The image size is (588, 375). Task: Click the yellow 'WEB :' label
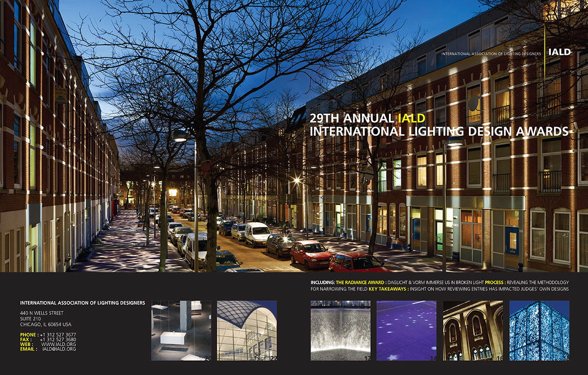click(x=26, y=344)
